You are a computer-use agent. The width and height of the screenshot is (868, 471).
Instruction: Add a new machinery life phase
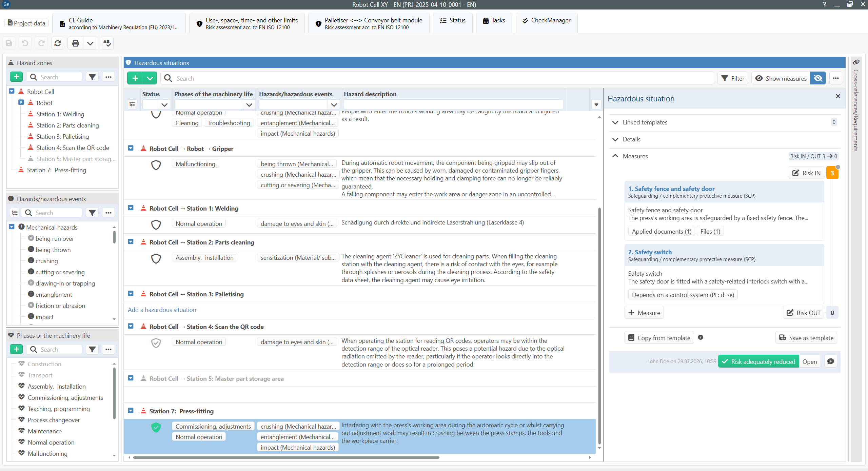click(x=16, y=349)
